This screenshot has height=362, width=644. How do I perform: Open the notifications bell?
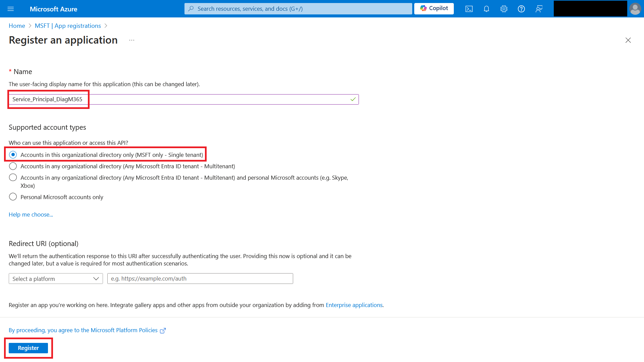(486, 9)
